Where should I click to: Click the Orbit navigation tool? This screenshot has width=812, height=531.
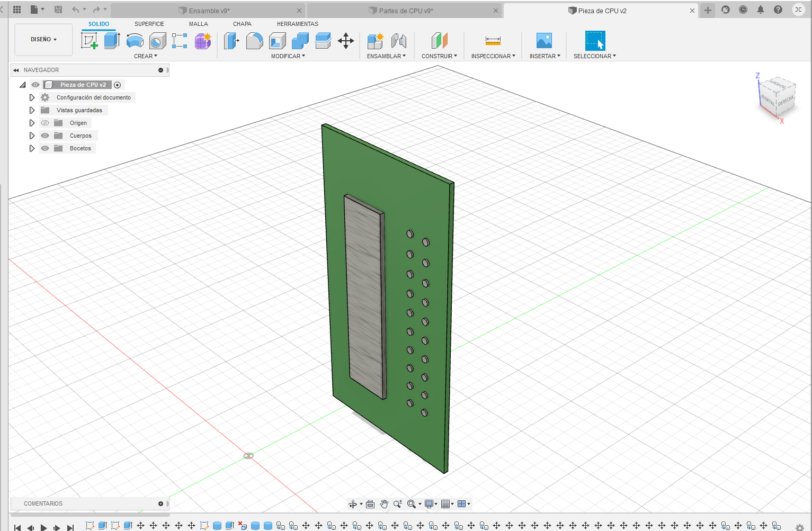353,504
